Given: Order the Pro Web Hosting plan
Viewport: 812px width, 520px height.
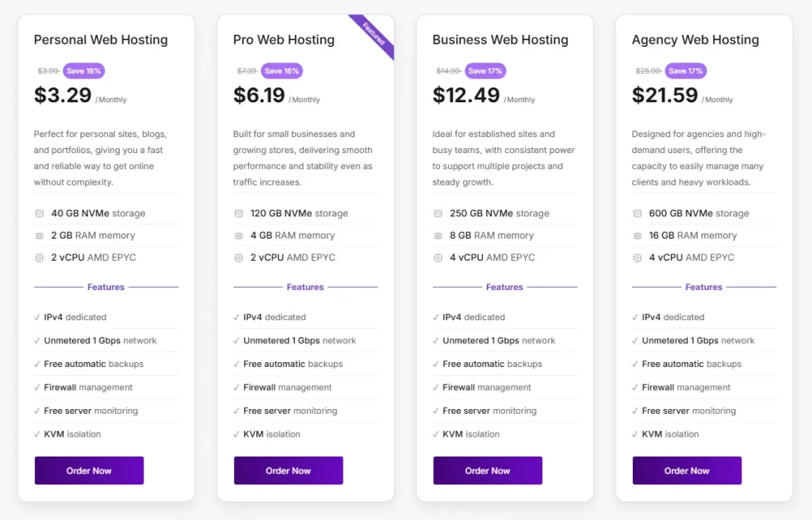Looking at the screenshot, I should coord(288,471).
